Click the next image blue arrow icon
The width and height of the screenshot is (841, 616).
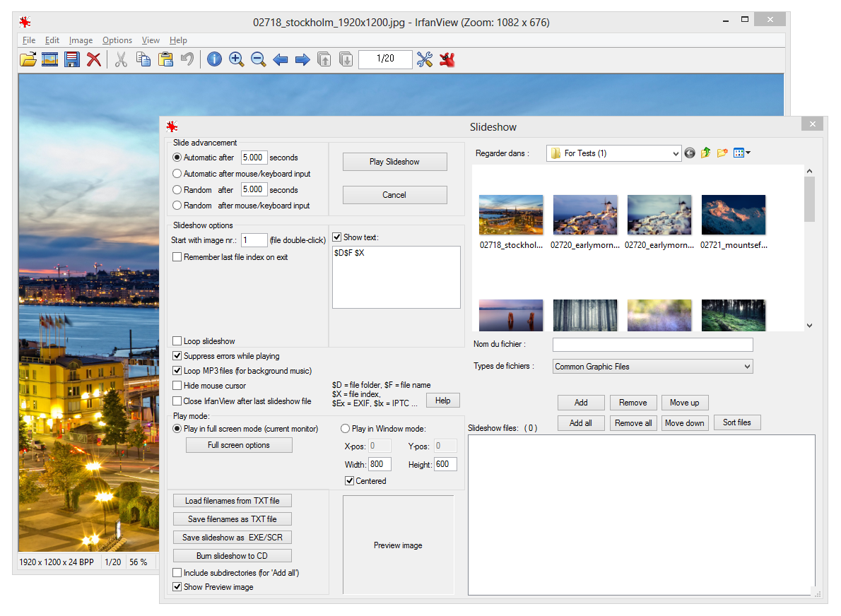[302, 59]
